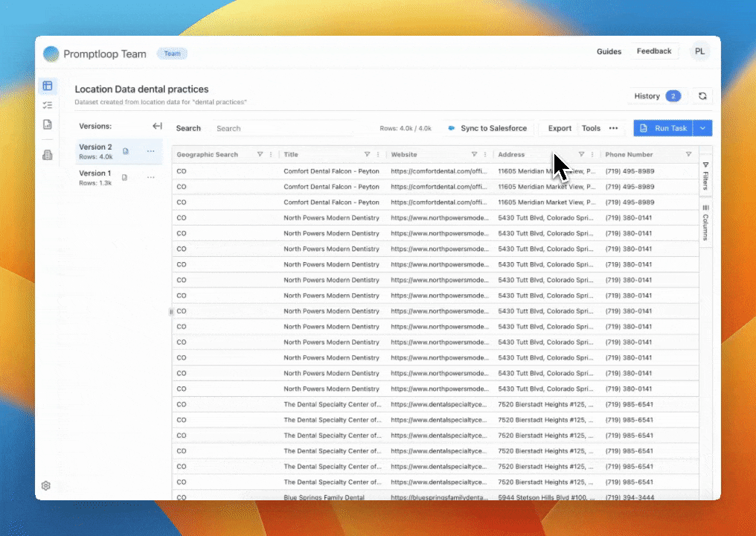
Task: Click the settings gear at bottom left
Action: click(x=45, y=485)
